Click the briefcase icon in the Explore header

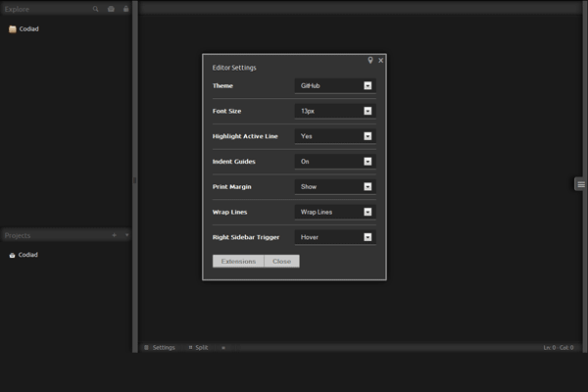pyautogui.click(x=111, y=9)
